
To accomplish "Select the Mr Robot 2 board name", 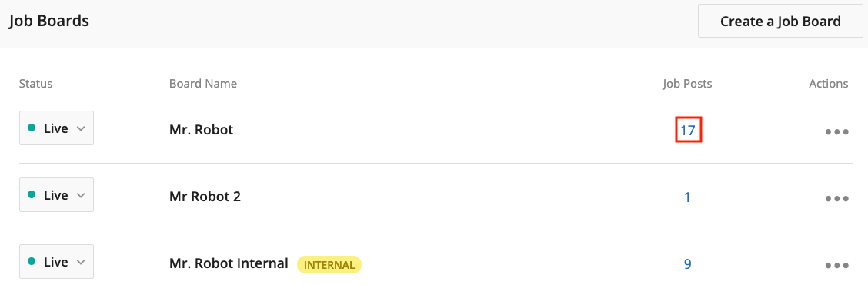I will pos(205,196).
